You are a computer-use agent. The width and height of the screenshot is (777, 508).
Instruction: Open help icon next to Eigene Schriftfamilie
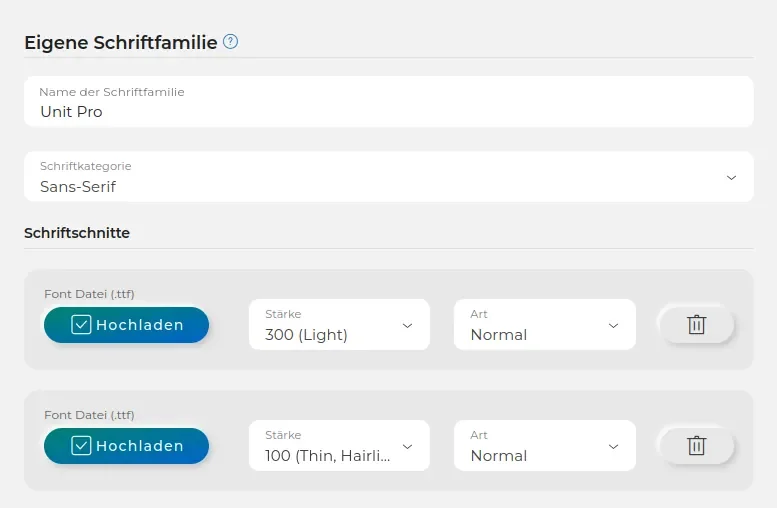pos(230,42)
